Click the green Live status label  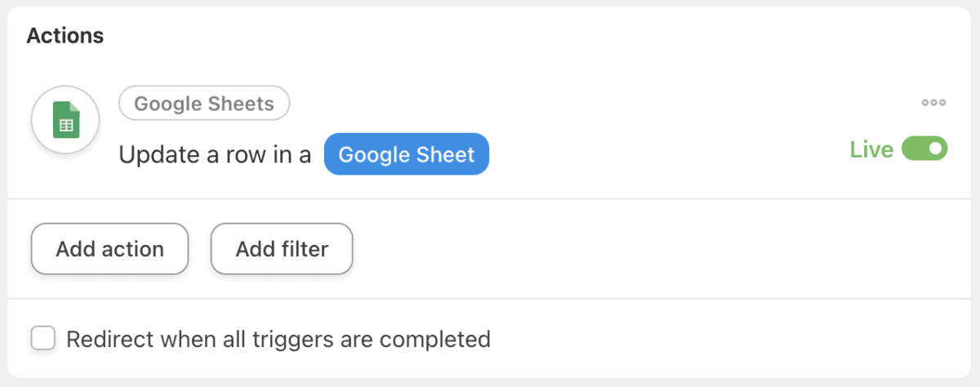click(x=871, y=149)
